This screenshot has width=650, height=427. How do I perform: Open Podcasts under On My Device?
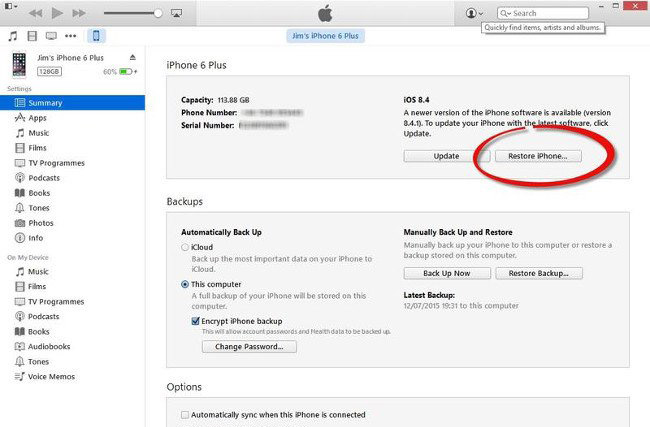[x=73, y=316]
